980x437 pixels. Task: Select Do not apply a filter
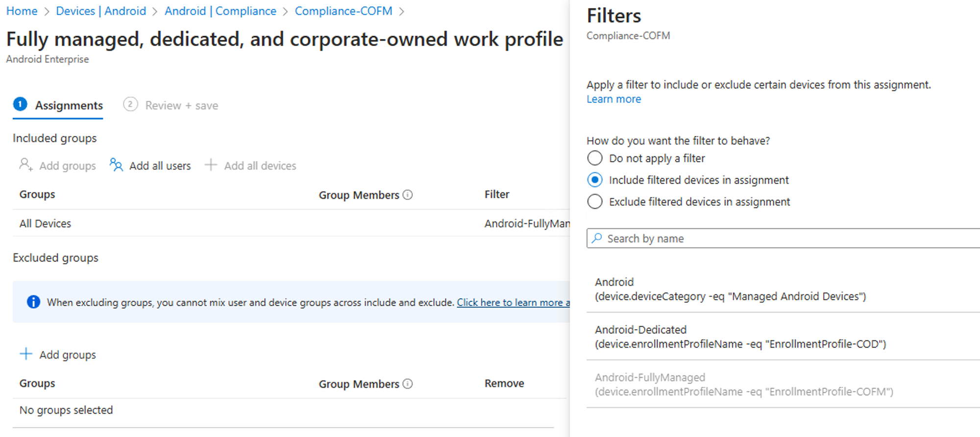coord(595,158)
